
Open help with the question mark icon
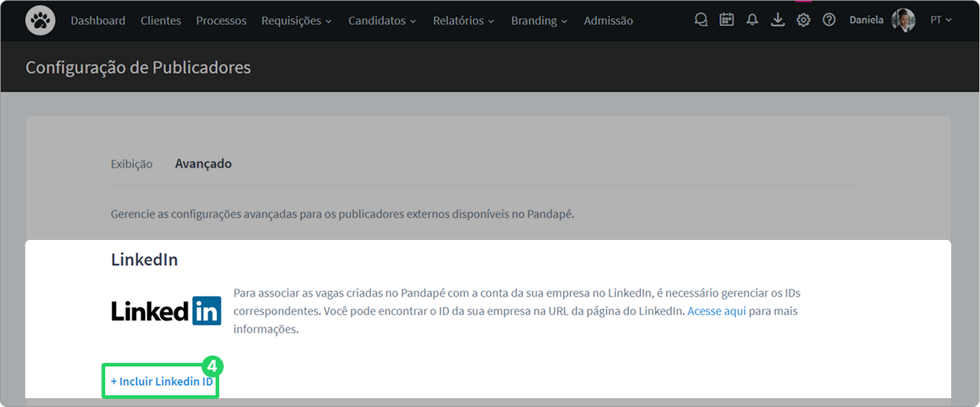click(829, 20)
